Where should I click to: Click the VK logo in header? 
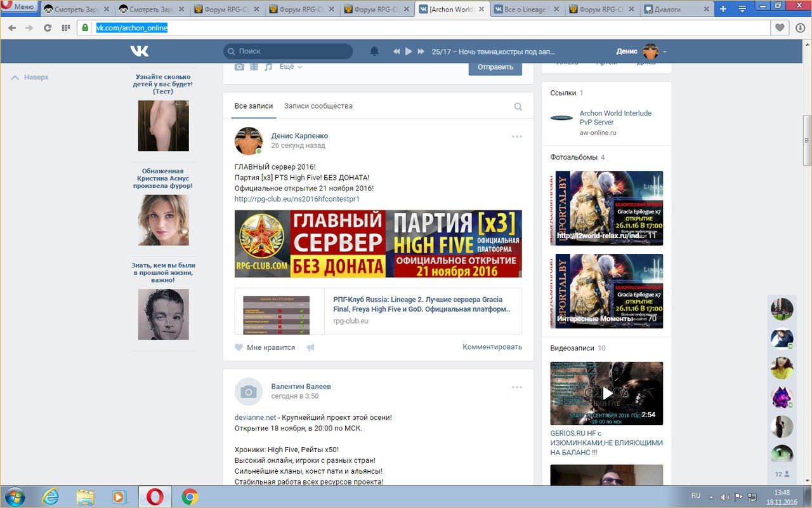(x=140, y=51)
